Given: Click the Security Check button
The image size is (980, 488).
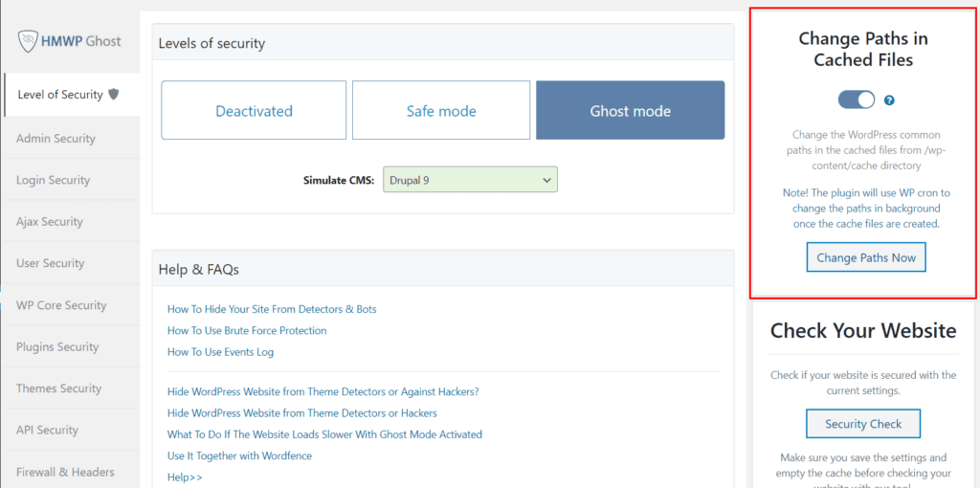Looking at the screenshot, I should coord(863,424).
